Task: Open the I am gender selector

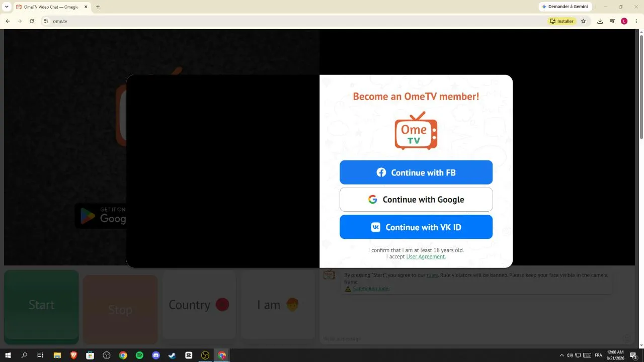Action: (278, 305)
